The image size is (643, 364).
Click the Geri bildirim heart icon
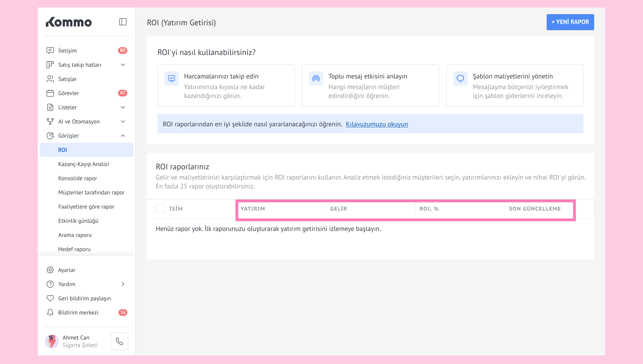coord(50,298)
